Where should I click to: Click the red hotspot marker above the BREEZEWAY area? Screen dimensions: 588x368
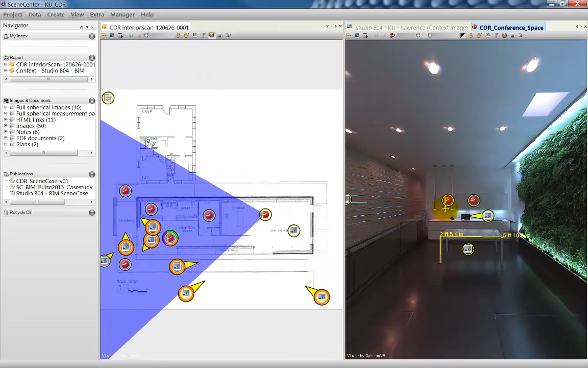[x=125, y=191]
